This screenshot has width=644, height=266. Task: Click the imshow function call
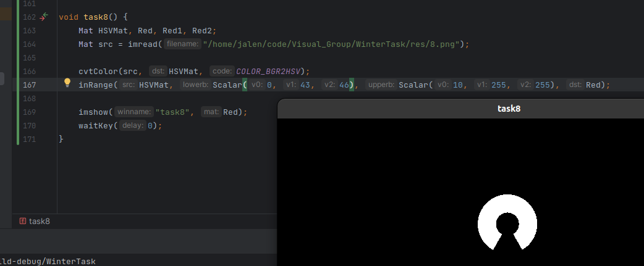point(93,112)
